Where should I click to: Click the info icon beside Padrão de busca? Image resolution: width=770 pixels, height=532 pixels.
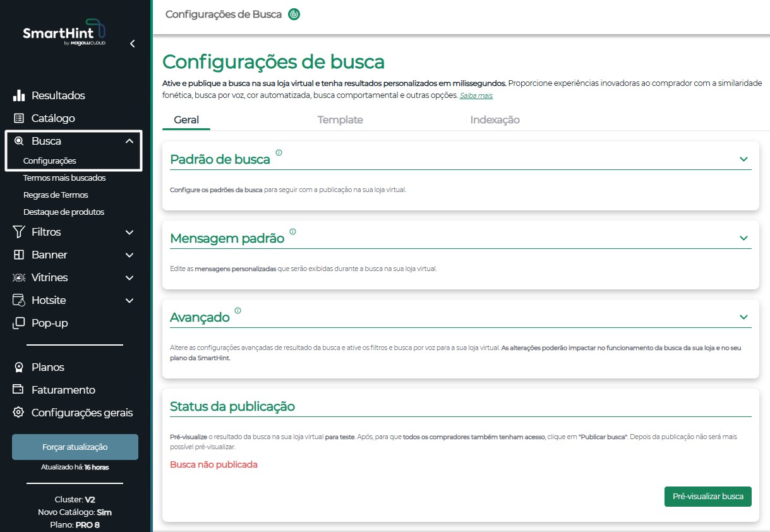(x=279, y=152)
